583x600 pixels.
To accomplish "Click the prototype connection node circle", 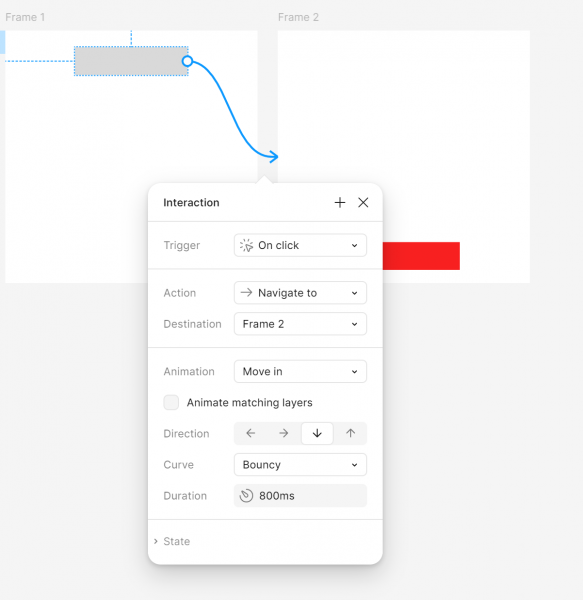I will pyautogui.click(x=187, y=61).
